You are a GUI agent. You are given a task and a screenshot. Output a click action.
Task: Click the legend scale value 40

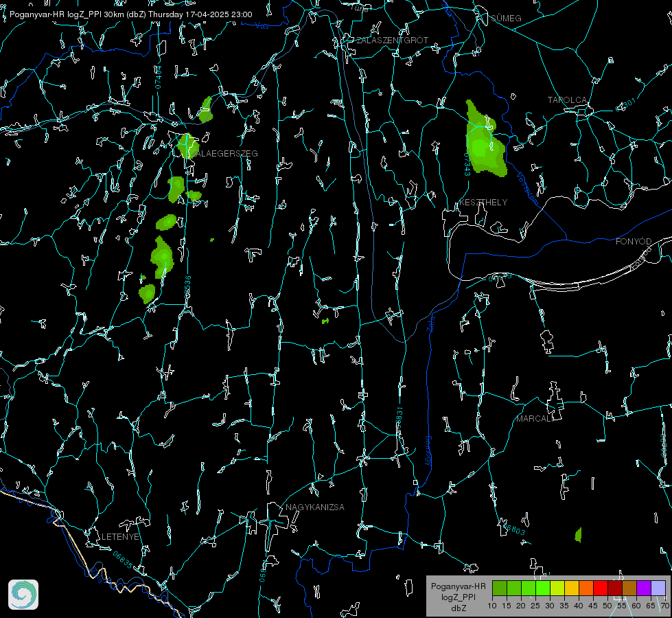[579, 606]
